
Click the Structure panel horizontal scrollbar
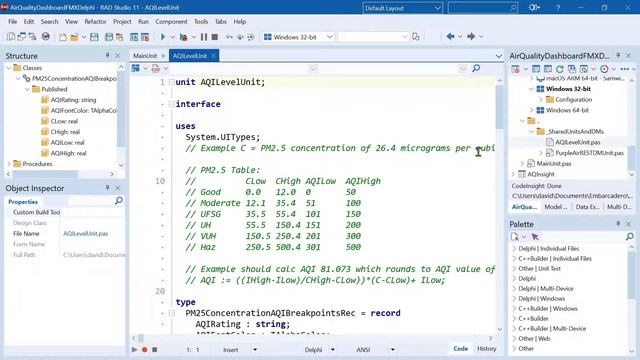click(x=45, y=174)
